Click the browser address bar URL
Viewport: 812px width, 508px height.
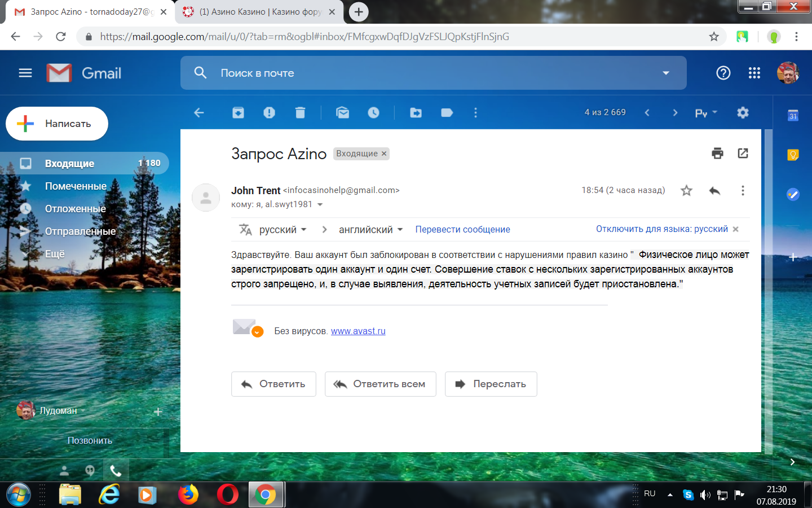pos(304,37)
